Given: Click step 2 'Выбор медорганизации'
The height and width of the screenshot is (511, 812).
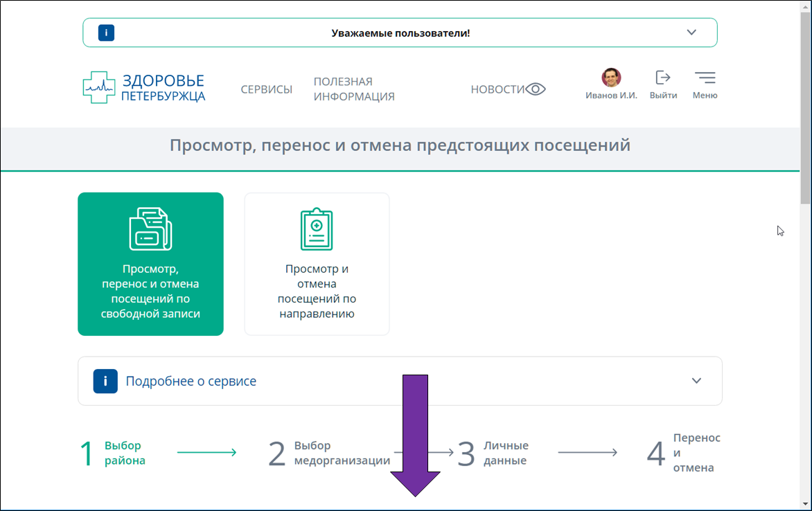Looking at the screenshot, I should pyautogui.click(x=329, y=453).
